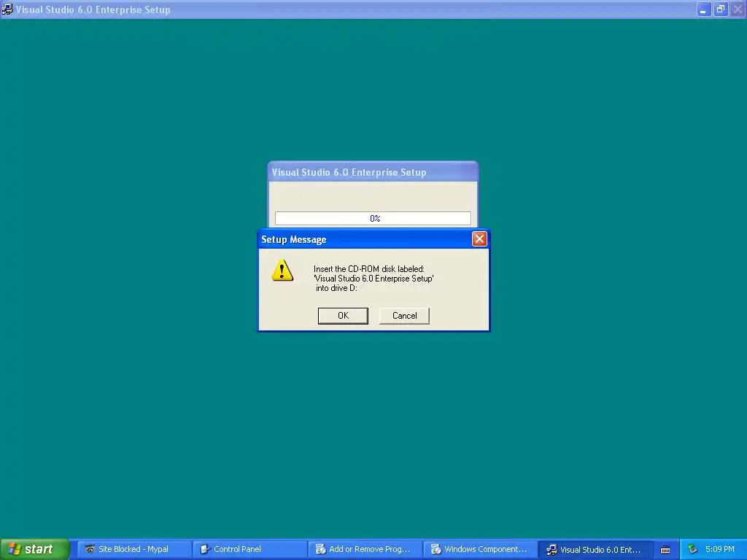Viewport: 747px width, 560px height.
Task: Minimize the Visual Studio Setup window
Action: tap(704, 9)
